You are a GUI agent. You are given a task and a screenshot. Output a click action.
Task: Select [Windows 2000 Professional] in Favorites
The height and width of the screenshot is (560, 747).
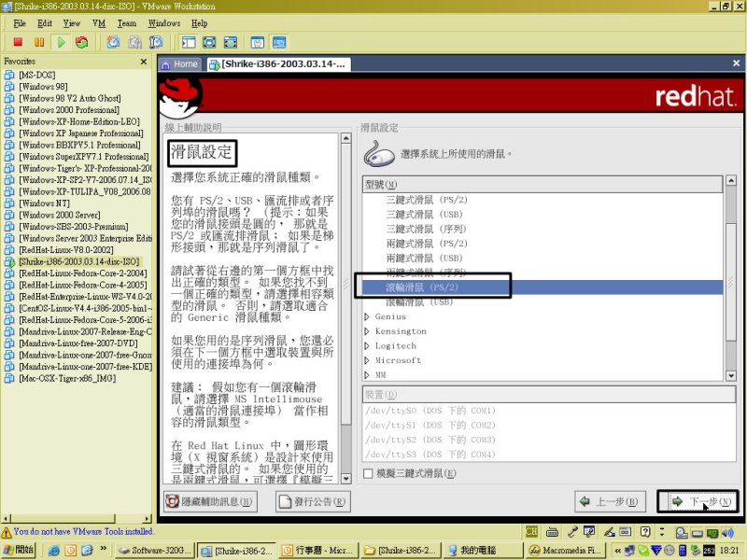69,110
